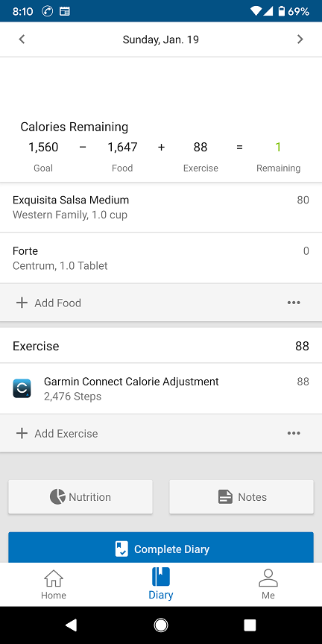Open the Notes button

pyautogui.click(x=241, y=497)
